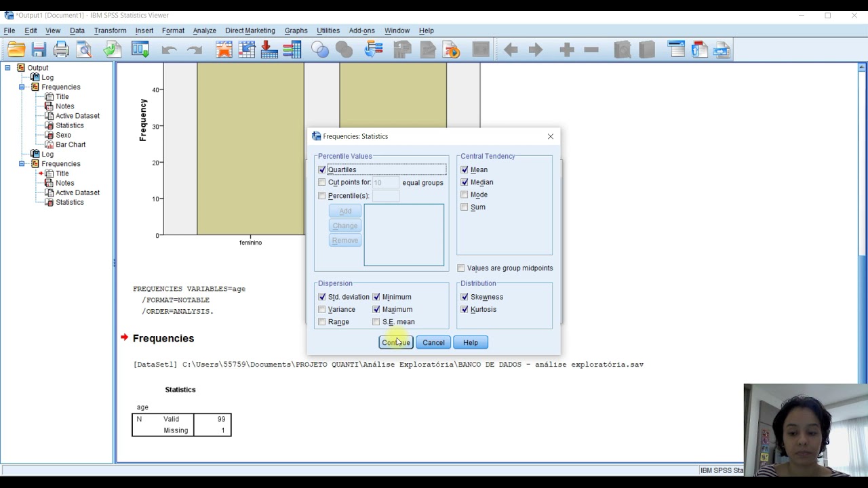Open the Variables grid toolbar icon
The image size is (868, 488).
(x=292, y=49)
